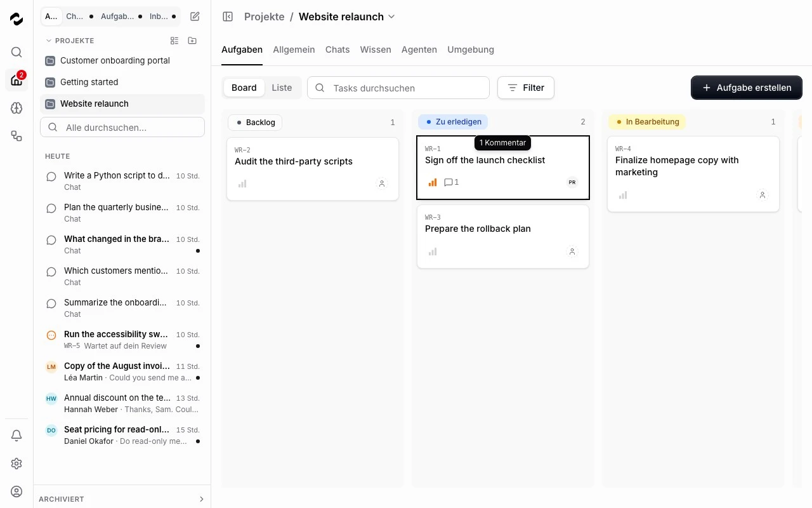Image resolution: width=812 pixels, height=508 pixels.
Task: Click the project list view icon beside PROJEKTE
Action: [174, 41]
